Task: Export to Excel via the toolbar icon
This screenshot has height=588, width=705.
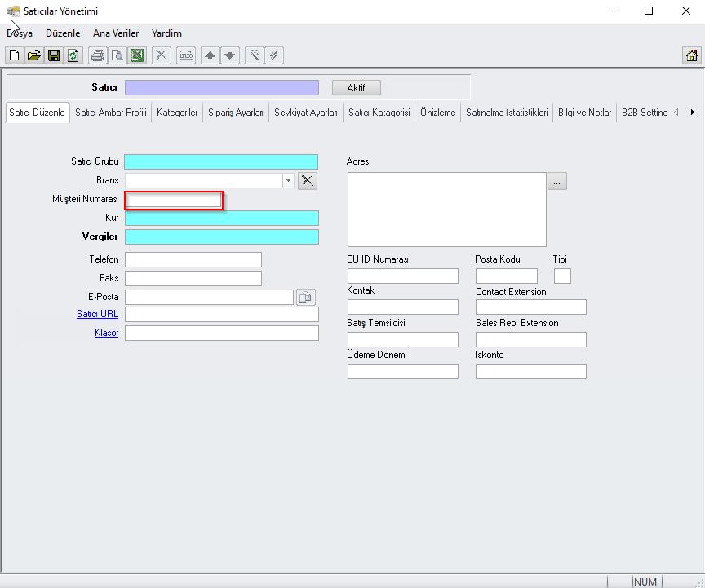Action: click(x=137, y=55)
